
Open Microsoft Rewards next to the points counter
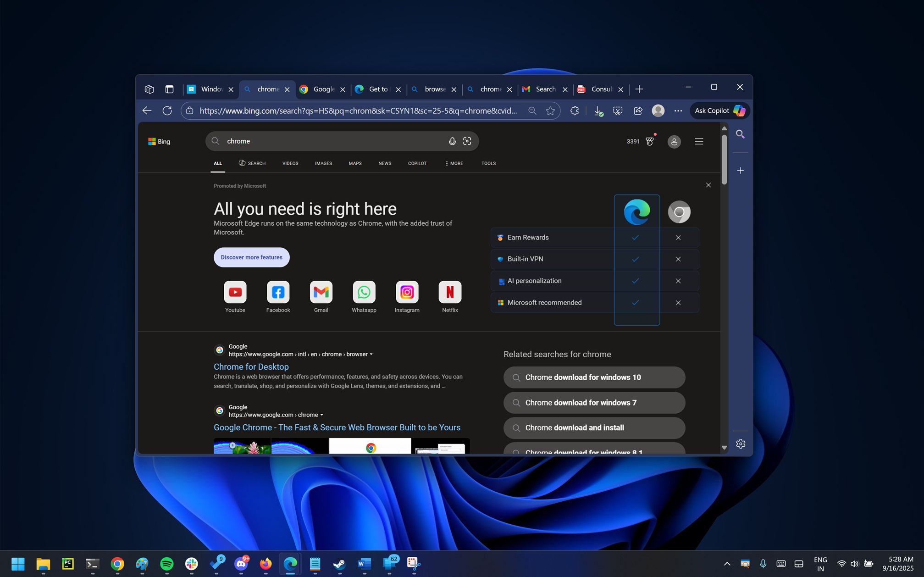[650, 141]
